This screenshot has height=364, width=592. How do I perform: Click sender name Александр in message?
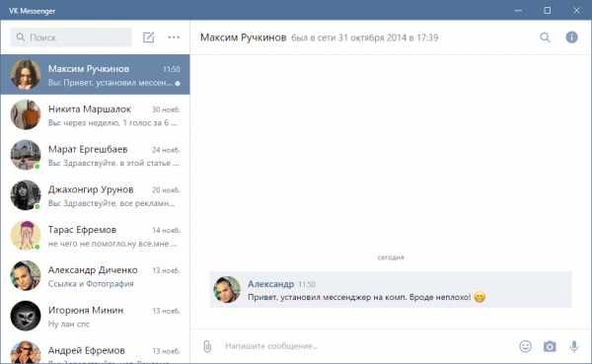pyautogui.click(x=270, y=284)
